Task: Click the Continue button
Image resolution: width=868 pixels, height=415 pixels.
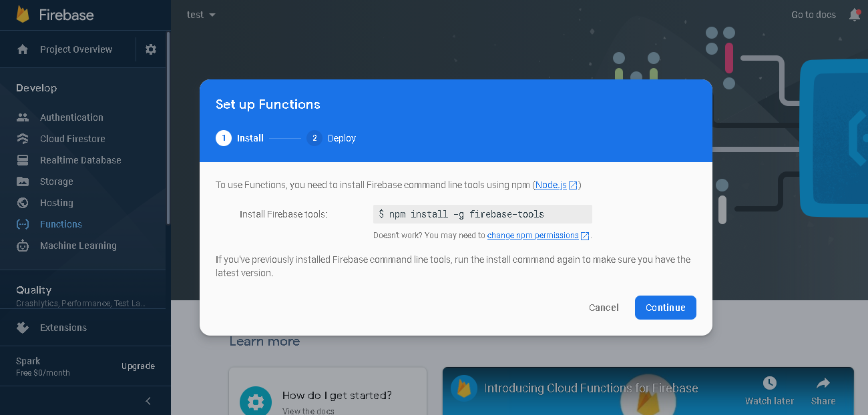Action: tap(665, 308)
